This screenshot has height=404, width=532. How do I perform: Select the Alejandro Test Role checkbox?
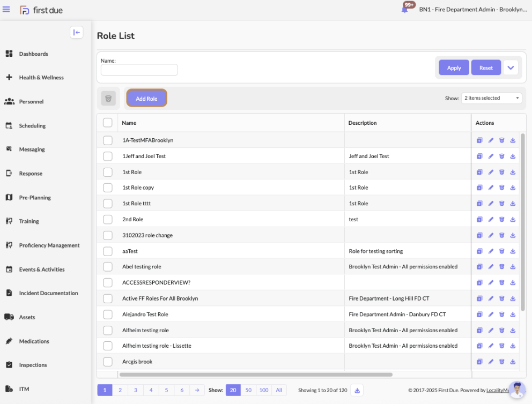pos(108,314)
